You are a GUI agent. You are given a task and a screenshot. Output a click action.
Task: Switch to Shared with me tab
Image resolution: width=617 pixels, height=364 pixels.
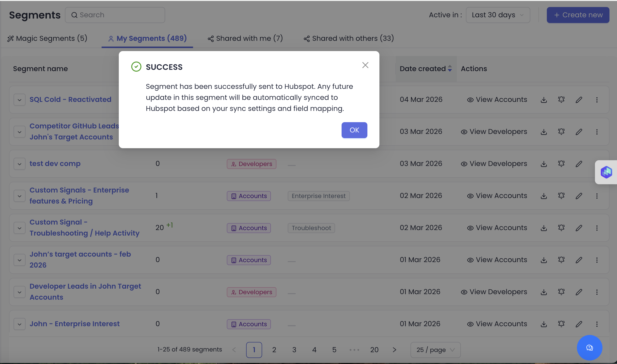coord(245,38)
